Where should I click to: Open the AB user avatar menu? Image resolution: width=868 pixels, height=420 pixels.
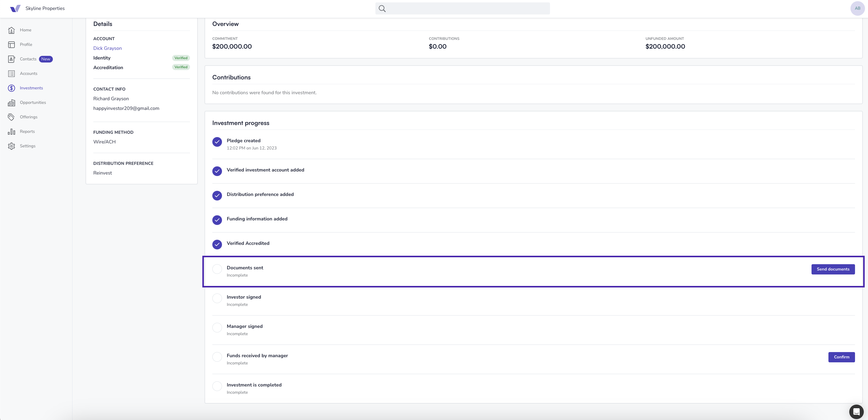point(857,8)
